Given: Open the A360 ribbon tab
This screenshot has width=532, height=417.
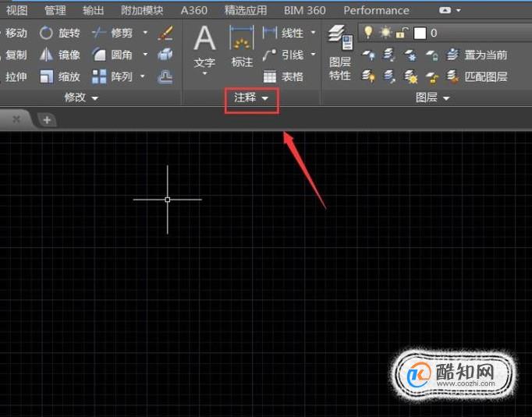Looking at the screenshot, I should 193,10.
